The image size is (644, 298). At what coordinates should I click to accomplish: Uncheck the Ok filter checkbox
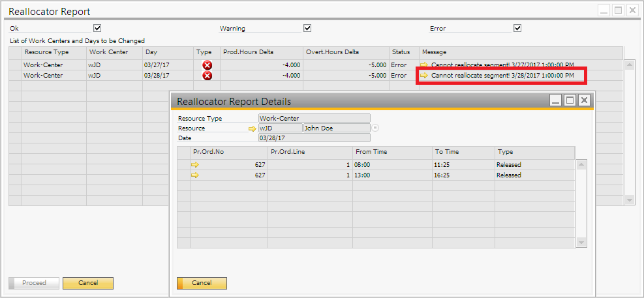click(x=97, y=28)
